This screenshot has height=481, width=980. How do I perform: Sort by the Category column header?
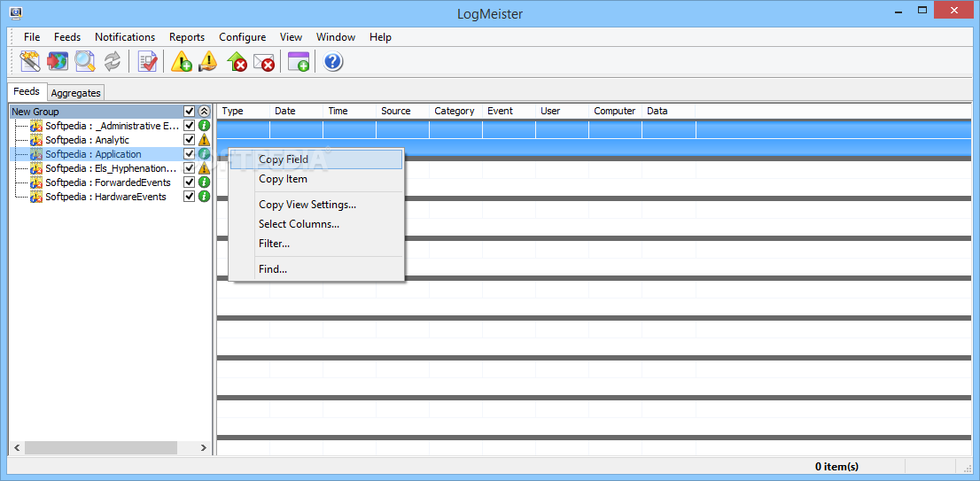tap(455, 111)
